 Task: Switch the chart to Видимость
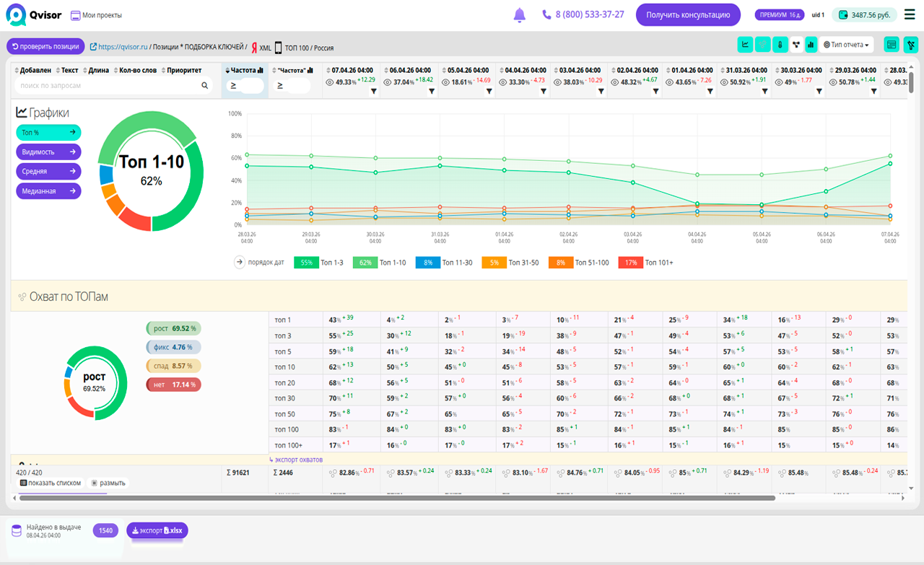(48, 152)
